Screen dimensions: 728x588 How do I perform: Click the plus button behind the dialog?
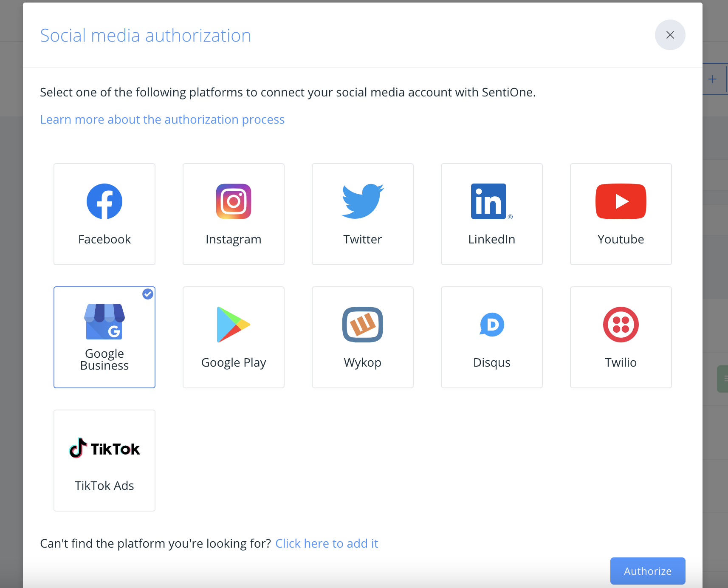point(713,79)
